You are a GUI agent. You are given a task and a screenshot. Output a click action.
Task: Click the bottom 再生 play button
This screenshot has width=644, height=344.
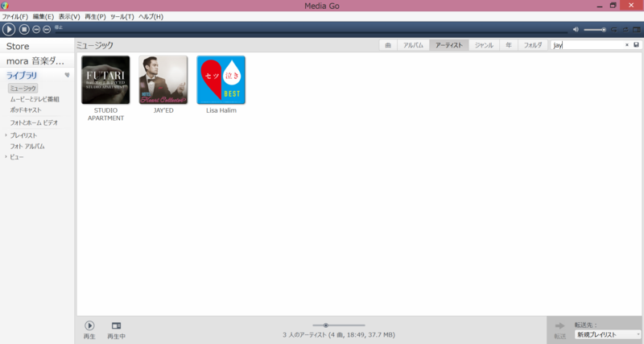[x=89, y=330]
